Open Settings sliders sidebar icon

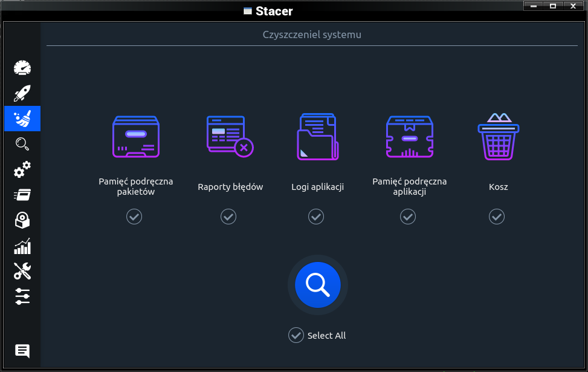(22, 296)
